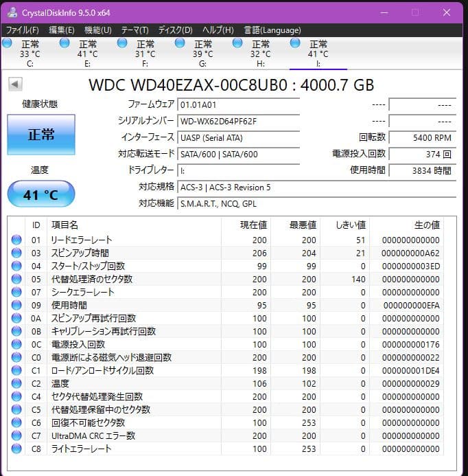468x476 pixels.
Task: Click the power-on count field 374 回
Action: [423, 154]
